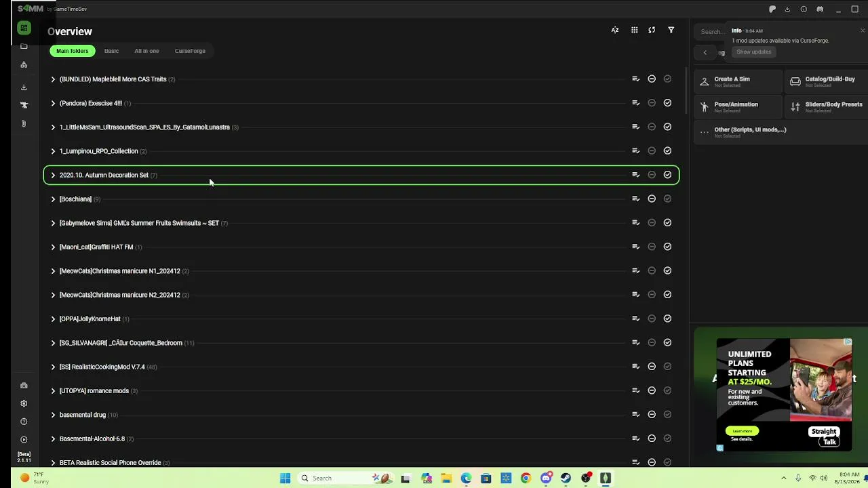
Task: Click the list icon on JollyKnomeHat row
Action: [x=635, y=319]
